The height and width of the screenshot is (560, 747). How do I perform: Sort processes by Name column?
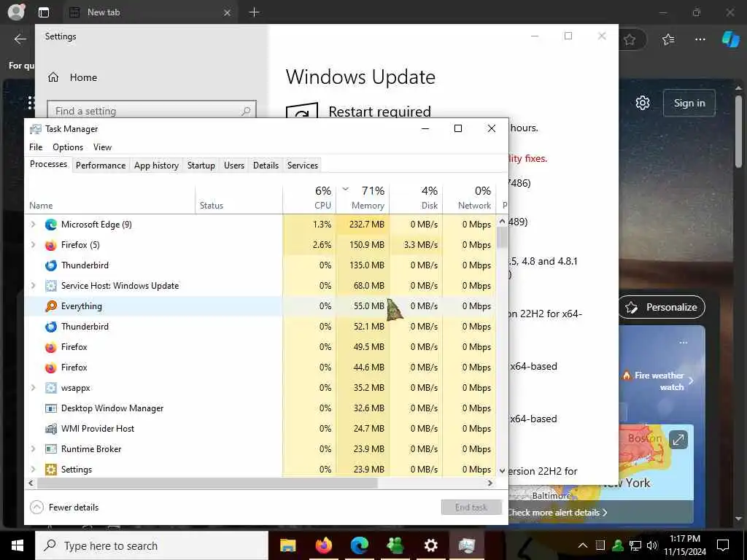[x=109, y=198]
